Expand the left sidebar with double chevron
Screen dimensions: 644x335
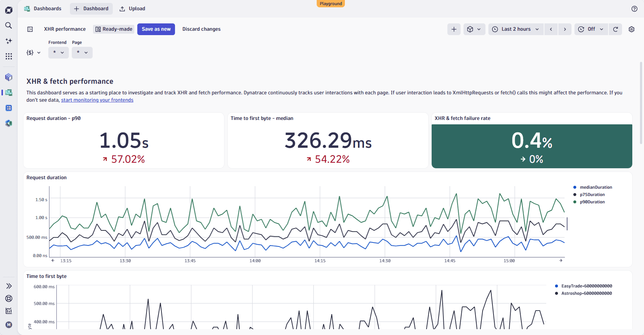pos(9,286)
